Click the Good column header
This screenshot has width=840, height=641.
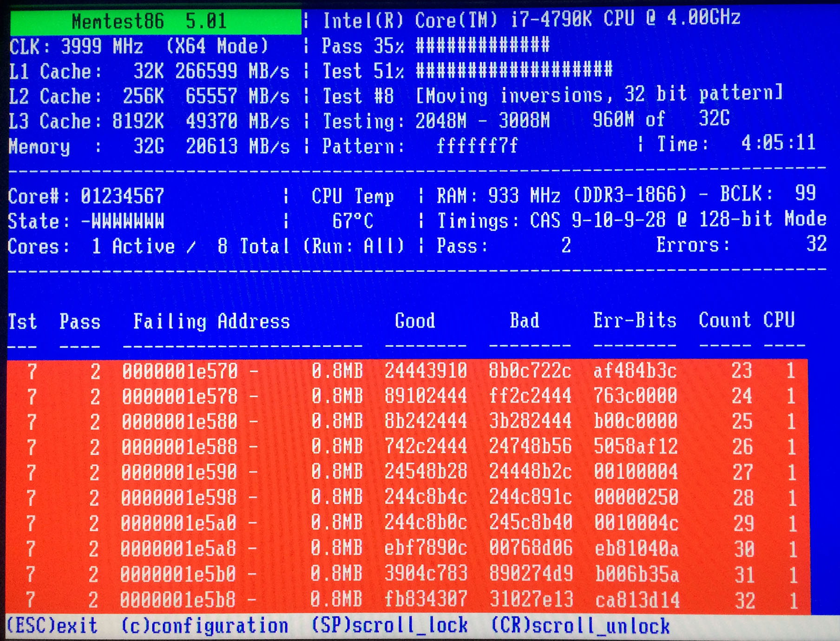click(x=415, y=320)
